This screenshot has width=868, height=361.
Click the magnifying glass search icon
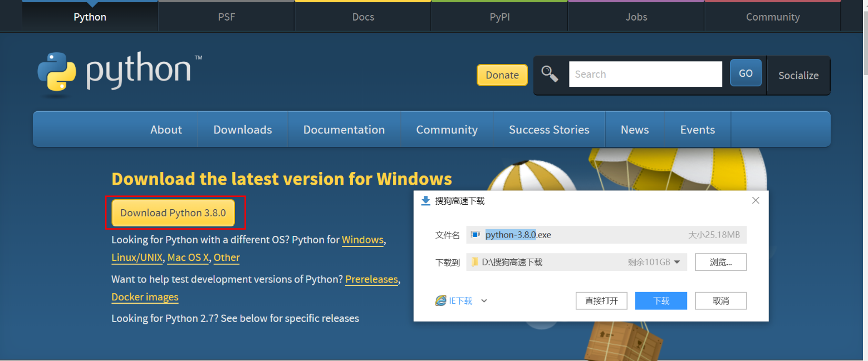point(550,74)
